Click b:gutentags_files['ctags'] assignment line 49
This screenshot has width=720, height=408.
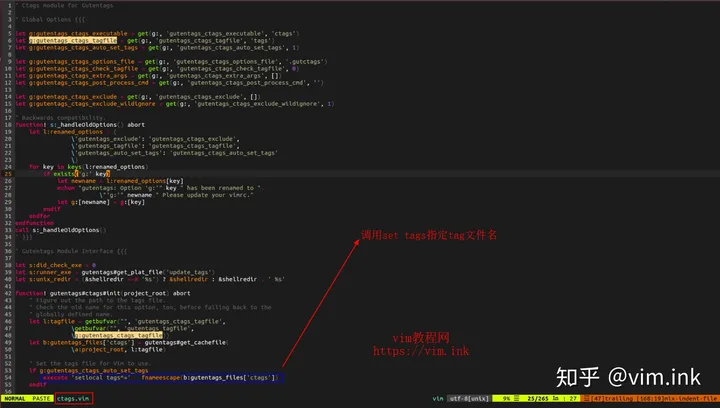[129, 342]
